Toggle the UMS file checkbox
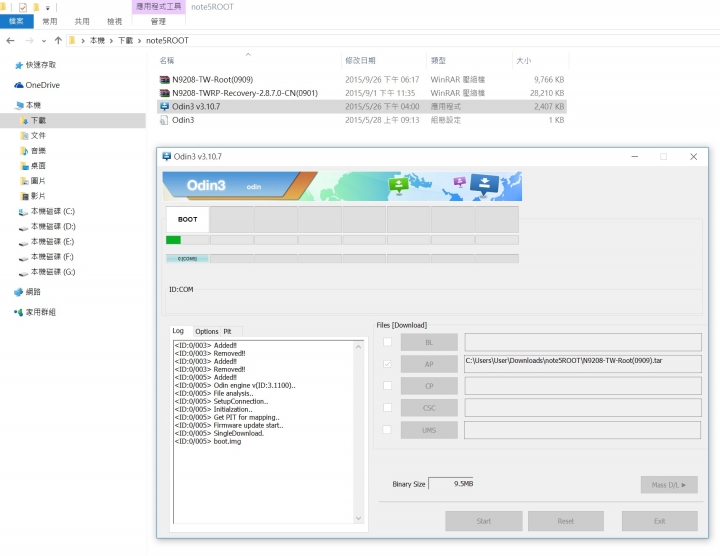Image resolution: width=720 pixels, height=556 pixels. point(388,430)
